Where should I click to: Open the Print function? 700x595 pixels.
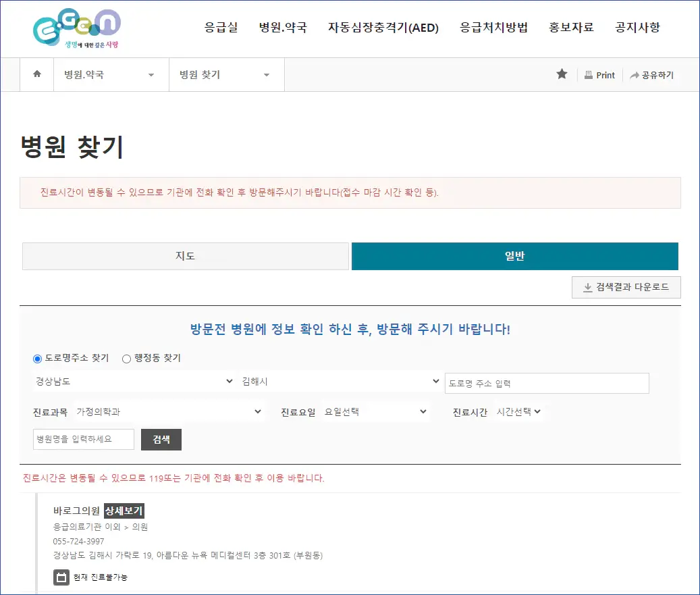(599, 74)
